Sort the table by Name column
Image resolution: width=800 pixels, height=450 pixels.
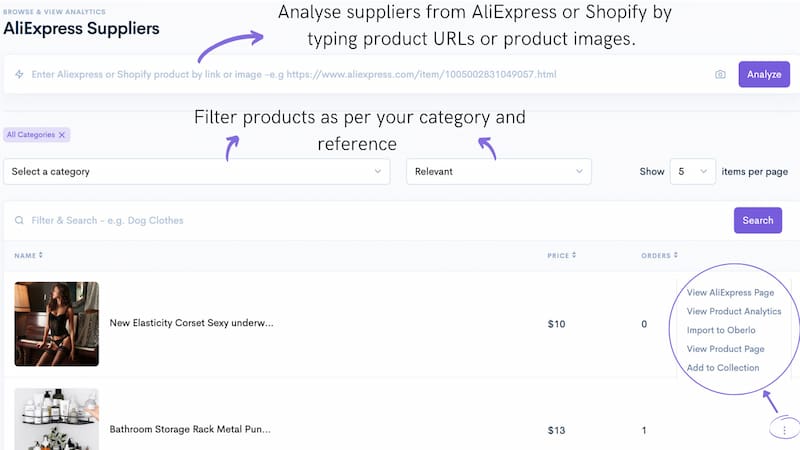click(29, 255)
